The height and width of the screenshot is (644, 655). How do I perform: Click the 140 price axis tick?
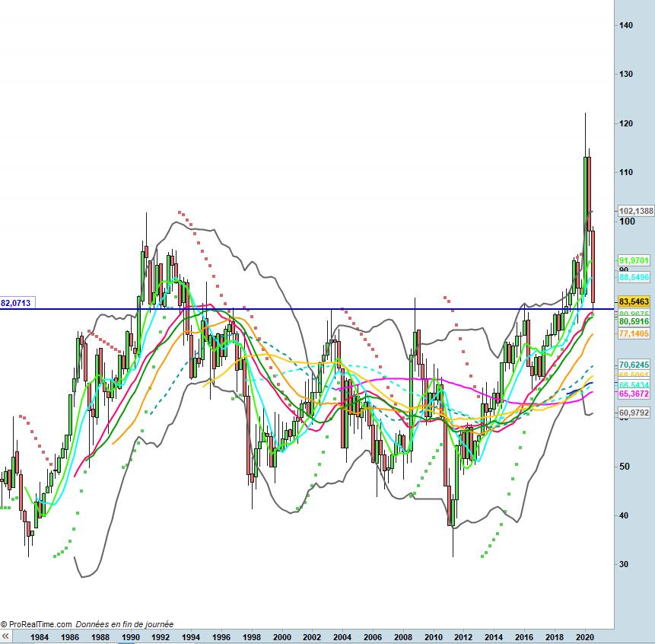[x=626, y=25]
